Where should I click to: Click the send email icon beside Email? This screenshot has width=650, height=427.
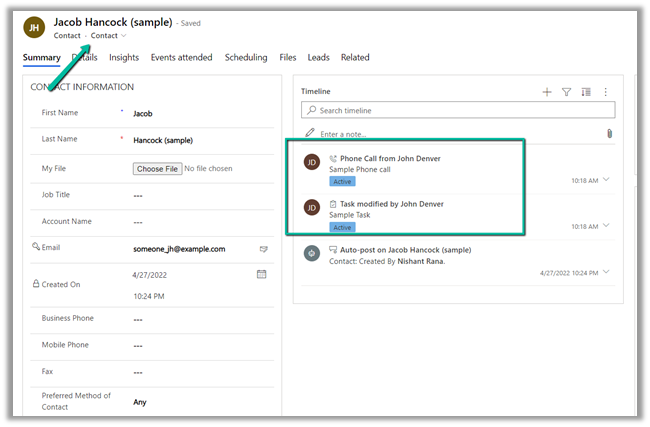click(264, 248)
